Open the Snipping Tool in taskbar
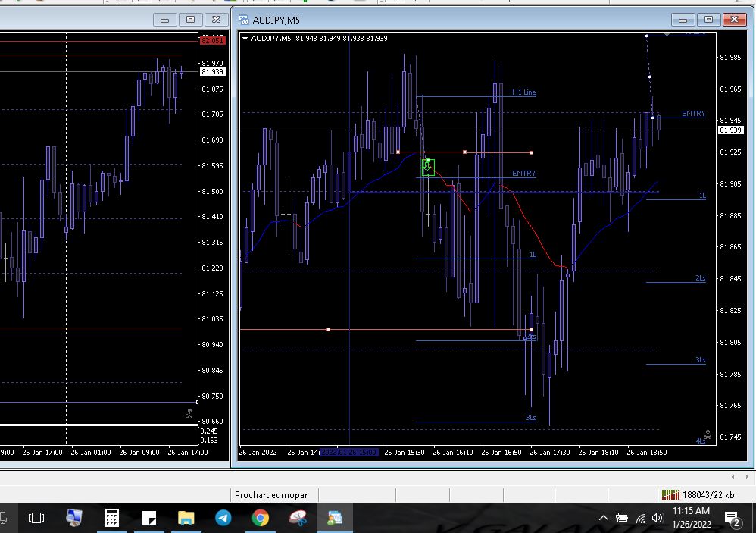 pos(298,518)
